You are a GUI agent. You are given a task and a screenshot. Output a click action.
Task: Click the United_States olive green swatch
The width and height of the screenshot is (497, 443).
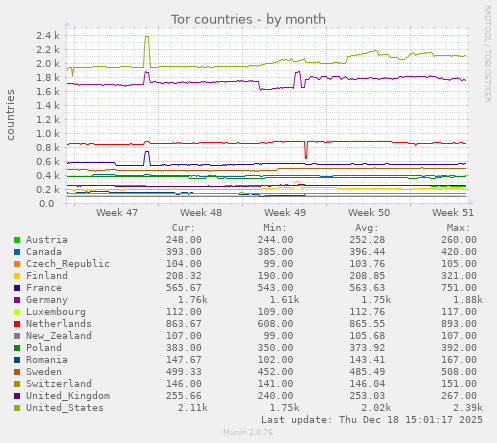click(17, 408)
